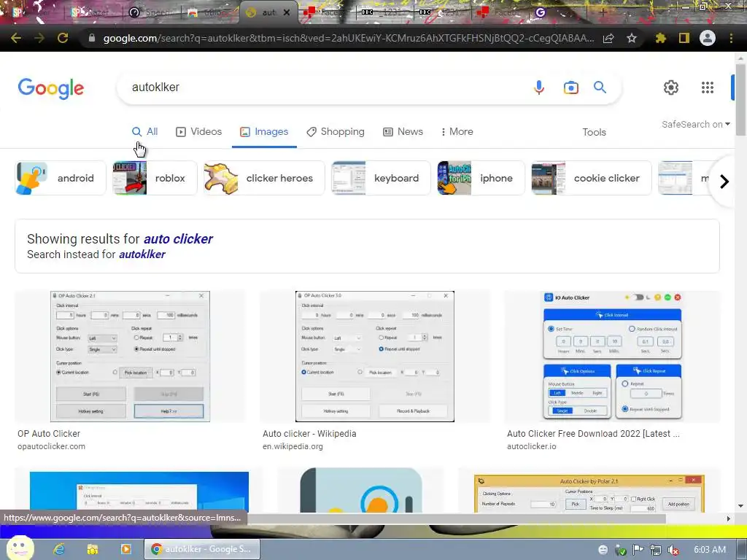
Task: Click the 'OP Auto Clicker' result title
Action: [49, 434]
